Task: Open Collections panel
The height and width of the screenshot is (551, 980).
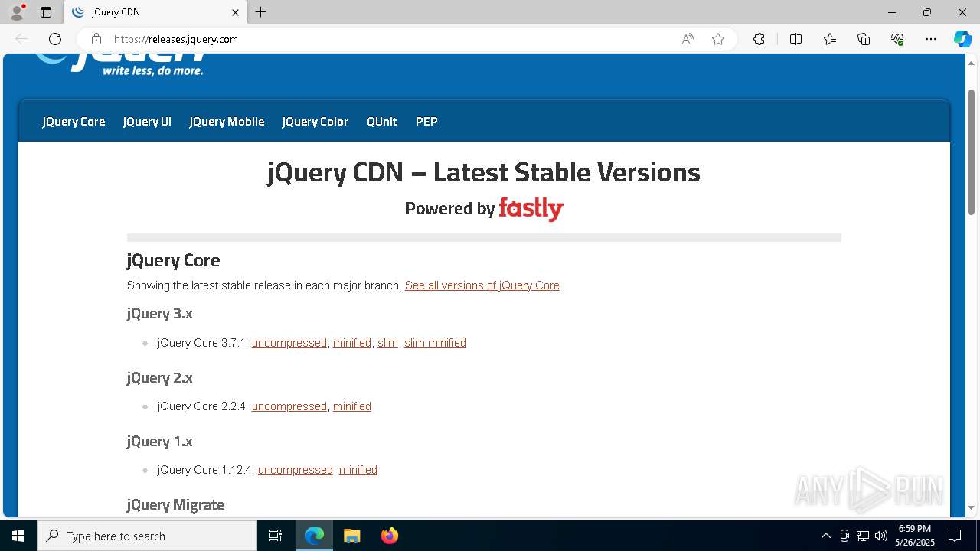Action: tap(864, 39)
